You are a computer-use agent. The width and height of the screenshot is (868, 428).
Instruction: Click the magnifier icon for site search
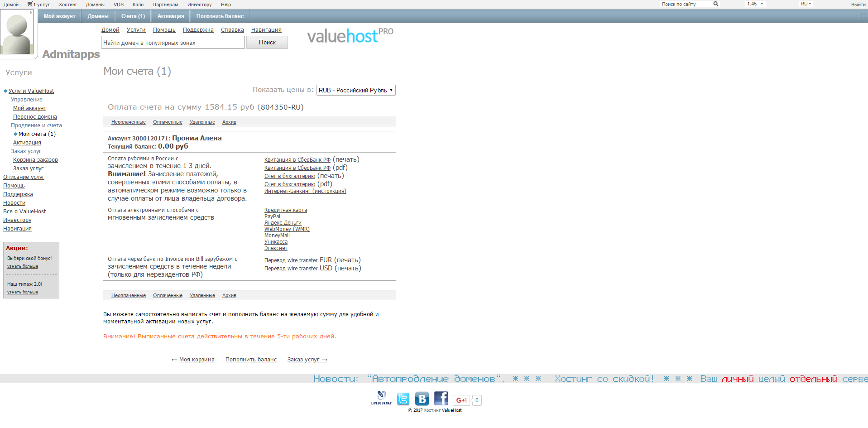coord(715,4)
